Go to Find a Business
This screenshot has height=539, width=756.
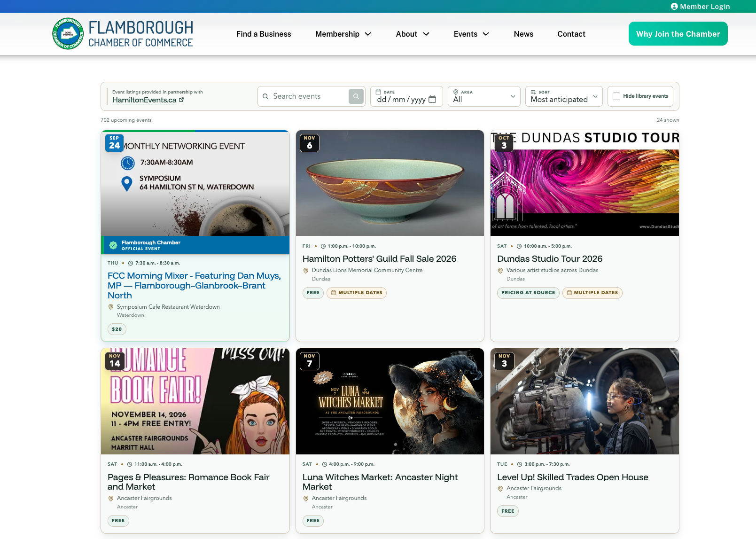pyautogui.click(x=264, y=34)
